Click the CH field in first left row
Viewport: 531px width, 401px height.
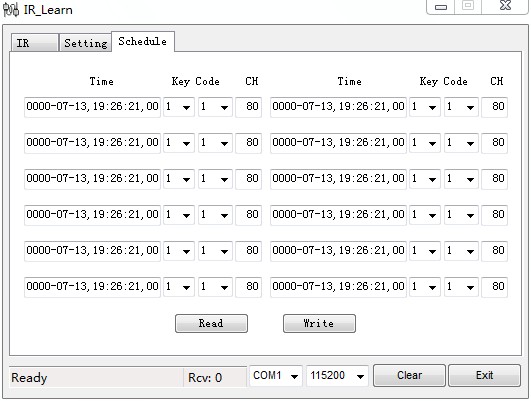click(x=249, y=107)
